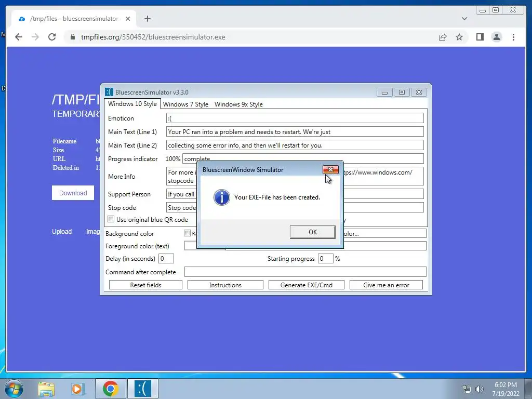532x399 pixels.
Task: Click the Delay (in seconds) field
Action: [x=166, y=259]
